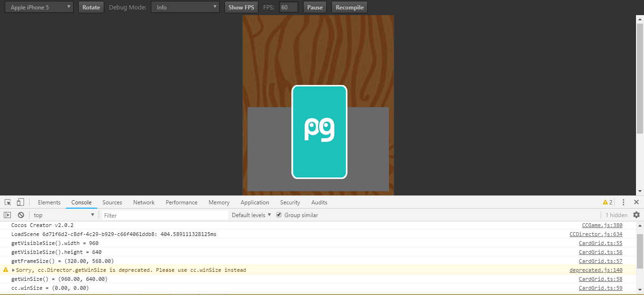Viewport: 644px width, 295px height.
Task: Open the top context selector dropdown
Action: [x=64, y=215]
